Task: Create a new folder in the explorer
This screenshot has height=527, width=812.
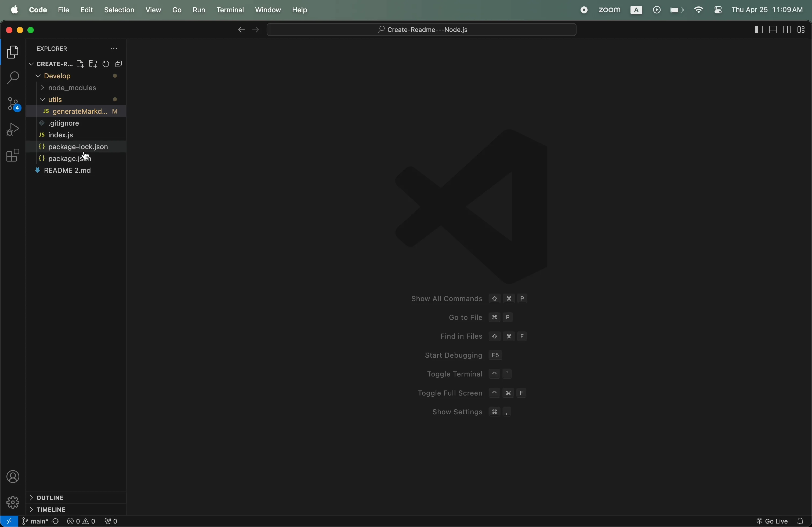Action: 93,64
